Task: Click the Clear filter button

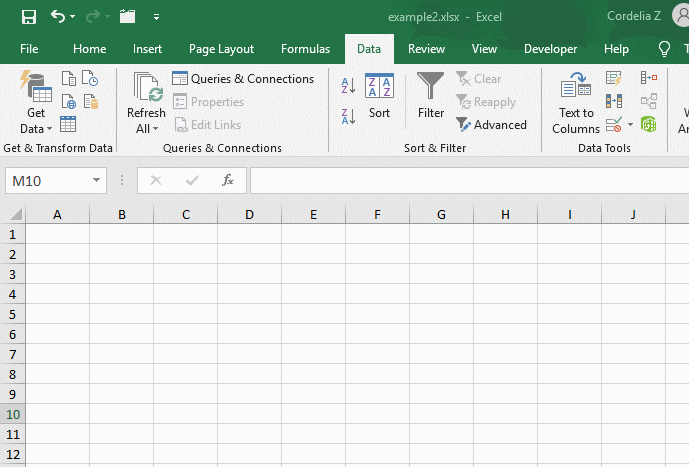Action: click(x=479, y=79)
